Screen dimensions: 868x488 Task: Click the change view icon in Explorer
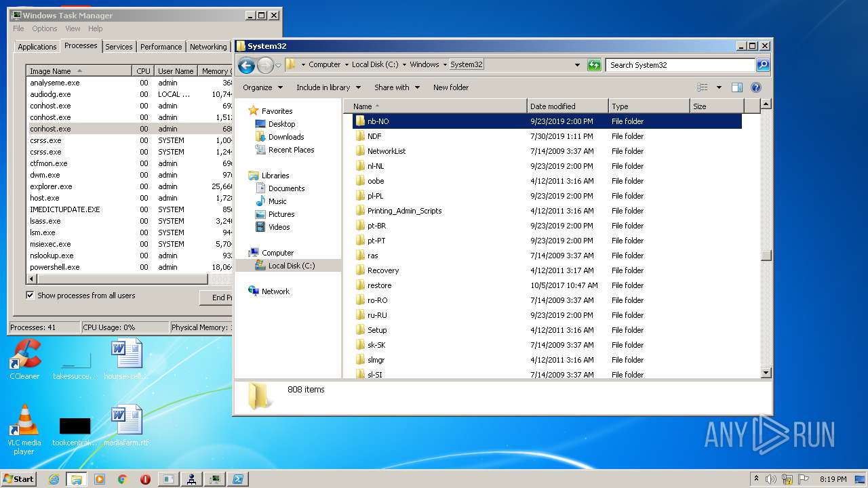[x=703, y=87]
